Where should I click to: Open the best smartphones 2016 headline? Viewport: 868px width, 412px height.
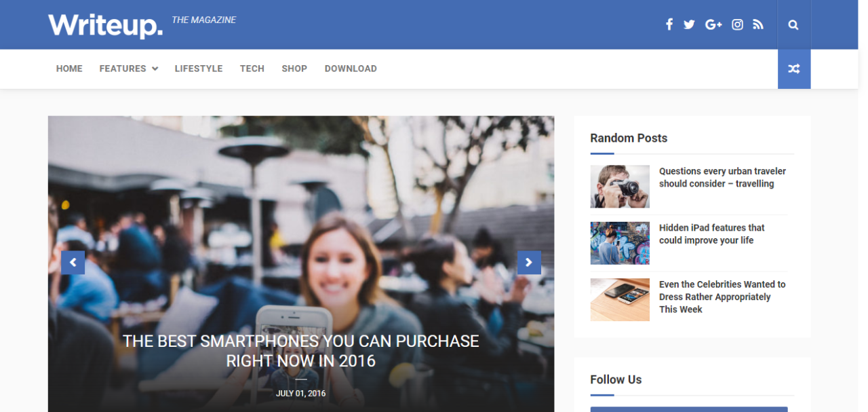(x=301, y=350)
